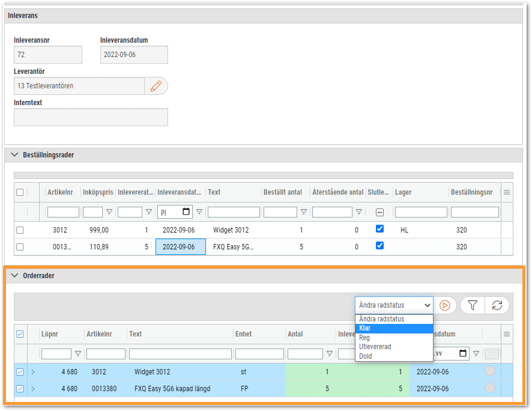Collapse the Beställningsrader section
Screen dimensions: 532x411
[14, 155]
